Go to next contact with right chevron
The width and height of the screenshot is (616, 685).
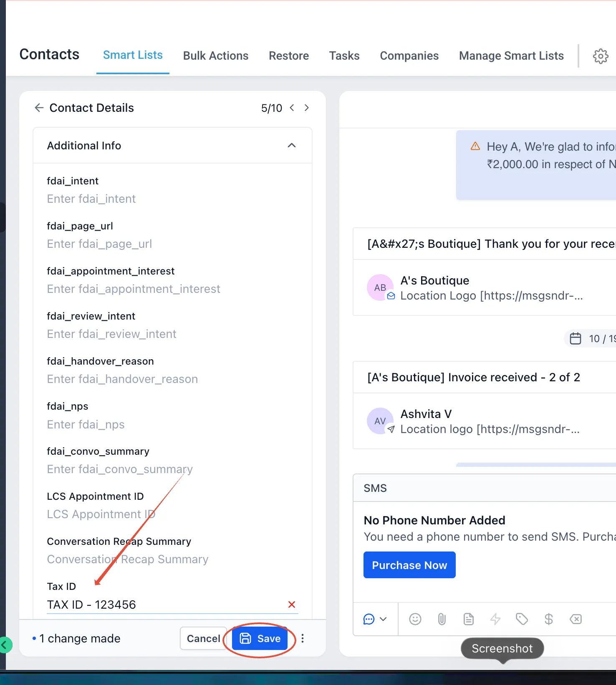[307, 108]
